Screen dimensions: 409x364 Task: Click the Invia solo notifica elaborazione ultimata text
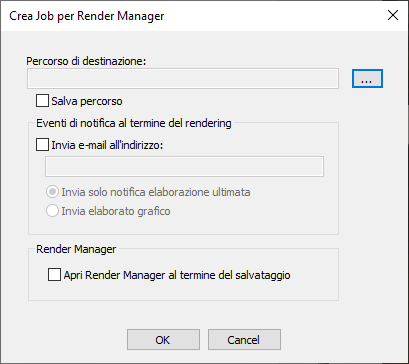(x=156, y=192)
